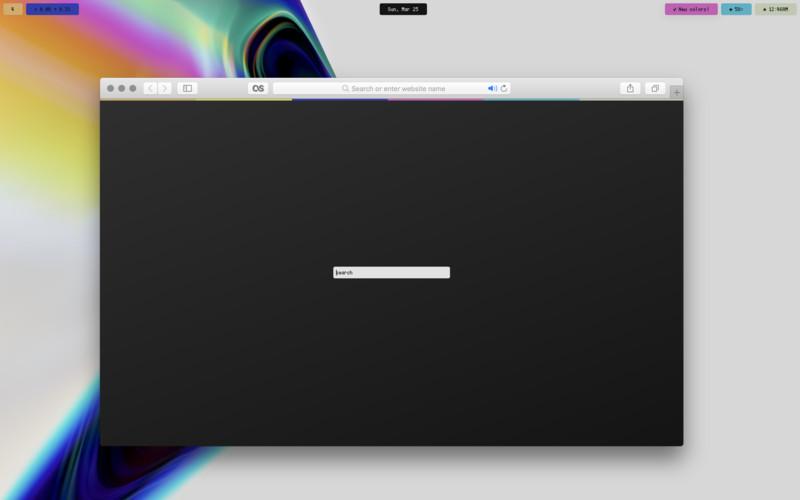This screenshot has height=500, width=800.
Task: Open the Last.fm extension icon
Action: click(x=258, y=88)
